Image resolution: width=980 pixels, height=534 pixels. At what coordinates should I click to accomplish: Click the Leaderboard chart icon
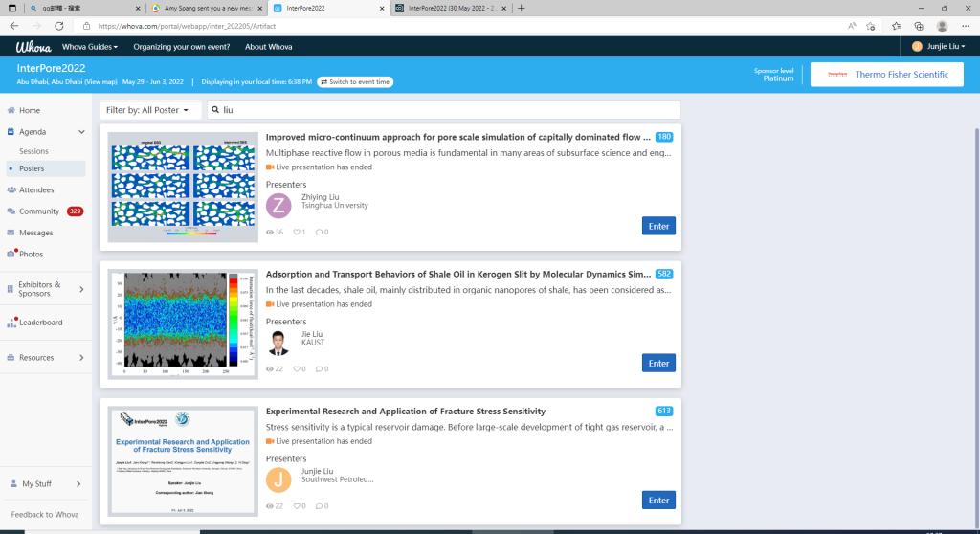11,323
